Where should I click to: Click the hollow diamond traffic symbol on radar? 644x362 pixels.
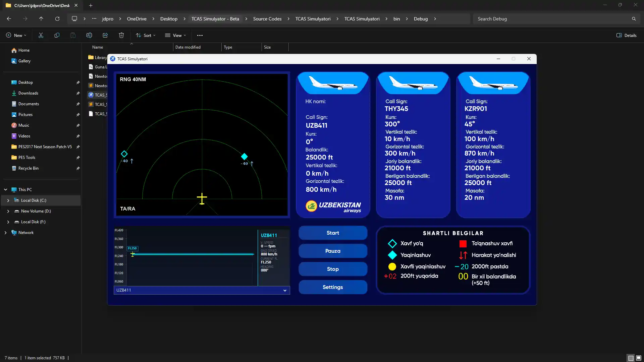coord(124,154)
